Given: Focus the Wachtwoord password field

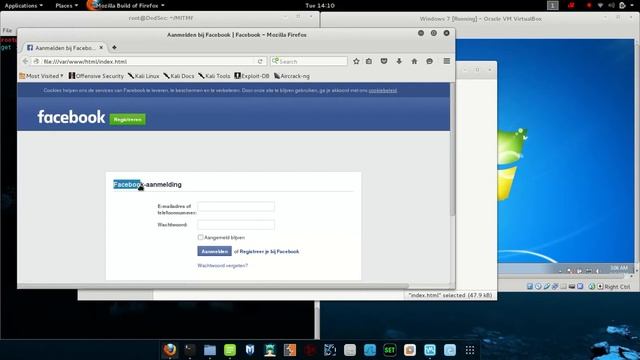Looking at the screenshot, I should coord(236,225).
